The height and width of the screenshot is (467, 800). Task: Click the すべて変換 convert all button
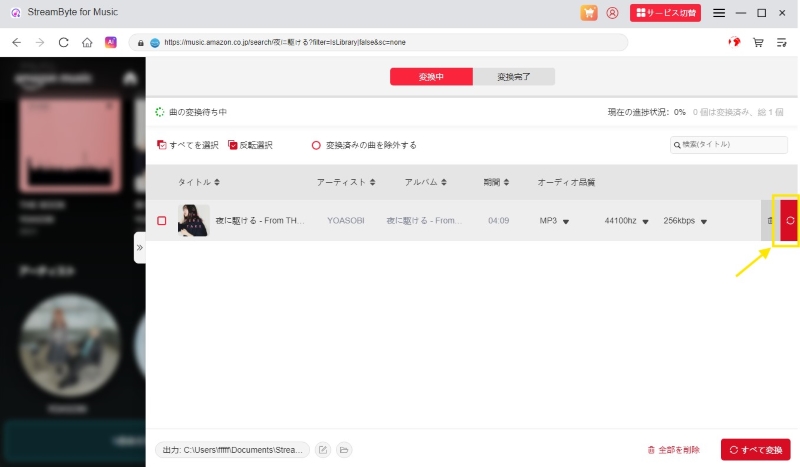click(756, 450)
